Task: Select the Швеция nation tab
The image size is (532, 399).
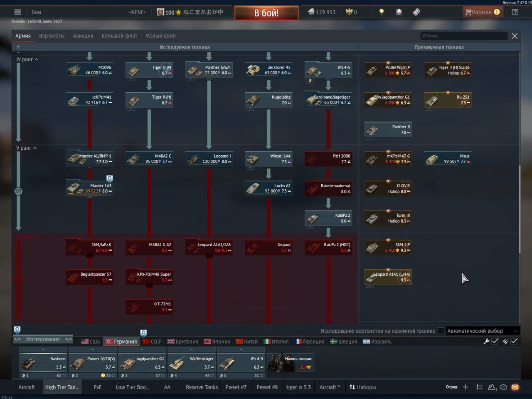Action: (344, 342)
